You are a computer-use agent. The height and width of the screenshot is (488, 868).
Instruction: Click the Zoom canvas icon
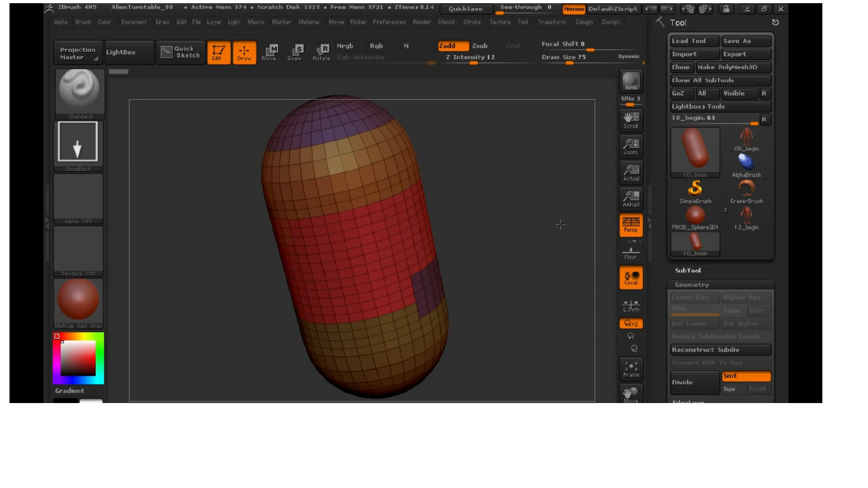point(631,146)
